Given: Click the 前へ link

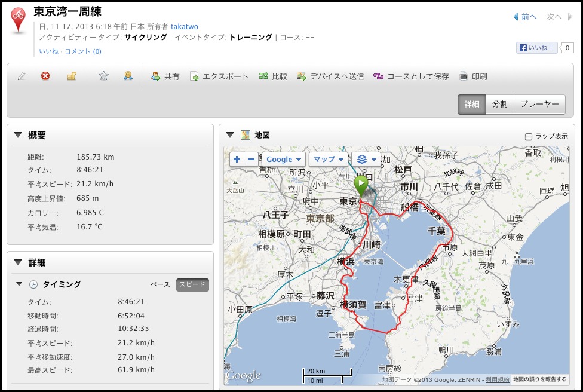Looking at the screenshot, I should pyautogui.click(x=529, y=17).
